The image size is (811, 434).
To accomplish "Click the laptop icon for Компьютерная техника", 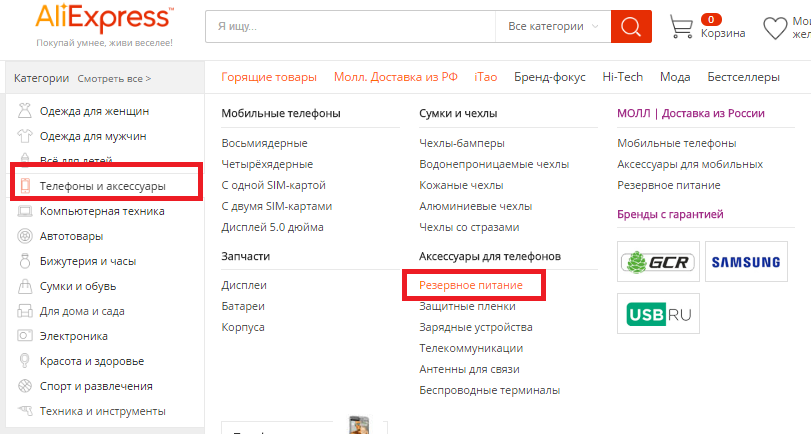I will pos(24,211).
